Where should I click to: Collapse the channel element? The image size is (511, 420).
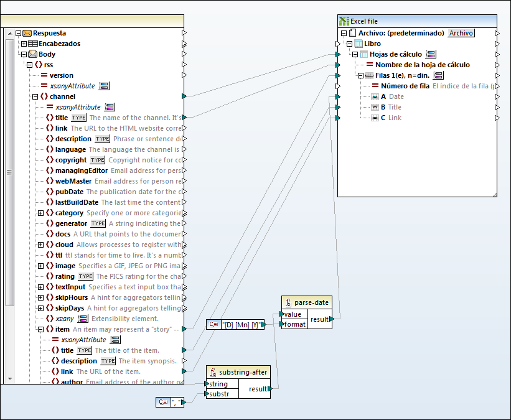36,96
